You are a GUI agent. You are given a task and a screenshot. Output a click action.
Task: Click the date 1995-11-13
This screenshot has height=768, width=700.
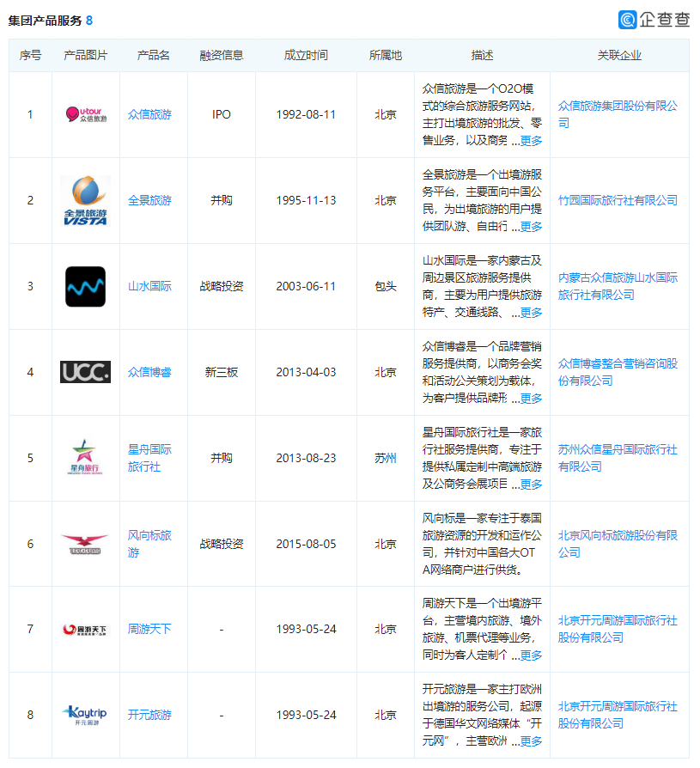coord(306,201)
